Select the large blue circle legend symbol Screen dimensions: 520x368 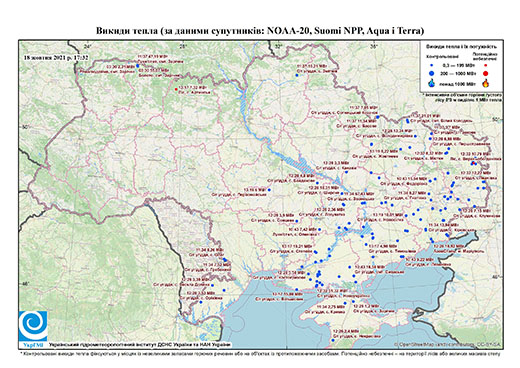tap(432, 73)
